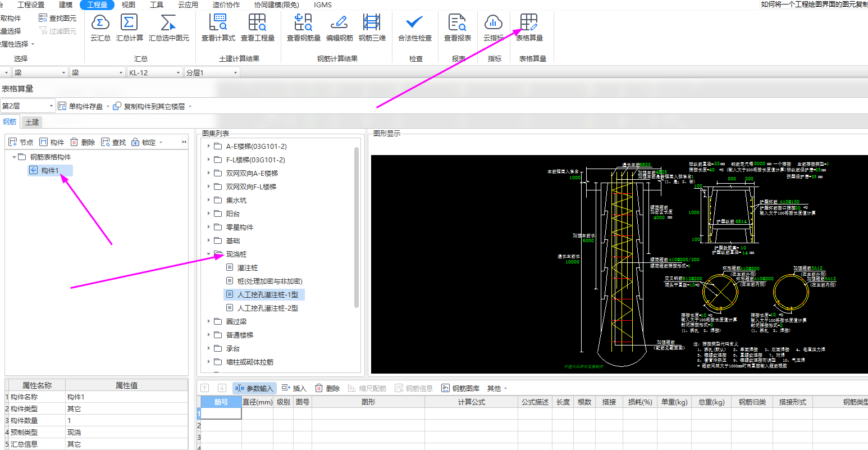Expand the A-E楼梯(03G101-2) folder
Viewport: 868px width, 450px height.
click(209, 147)
